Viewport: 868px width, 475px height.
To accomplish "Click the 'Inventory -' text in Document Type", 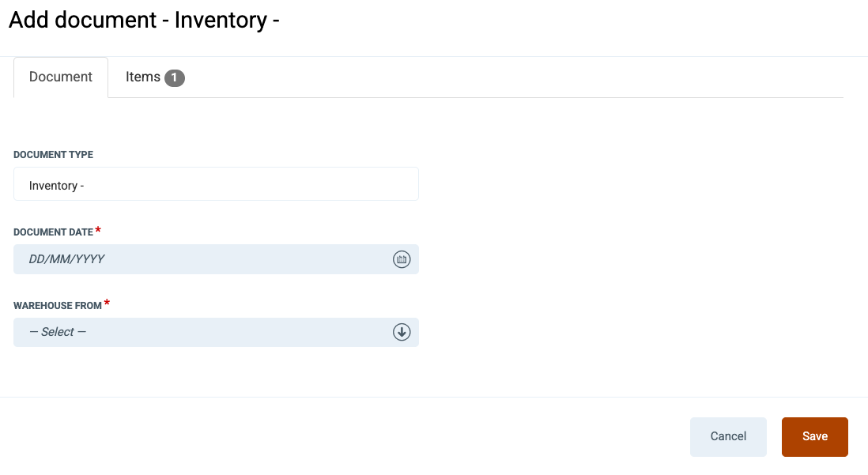I will tap(56, 186).
